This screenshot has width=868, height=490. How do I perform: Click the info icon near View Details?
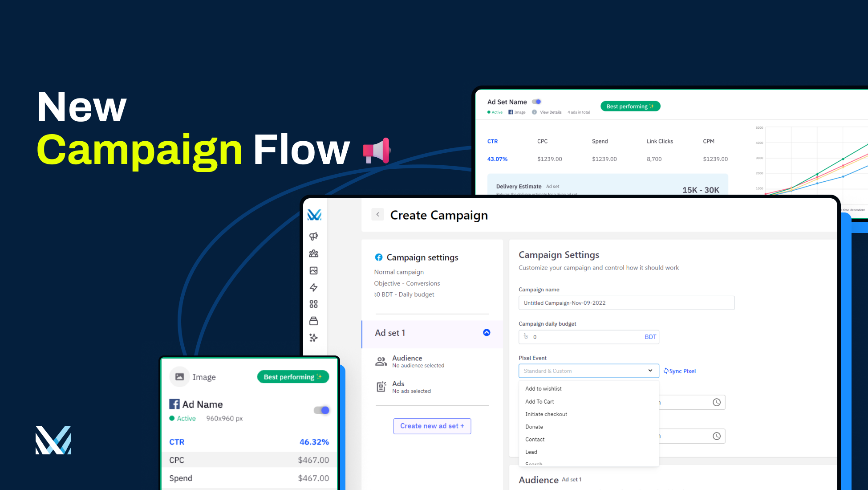[535, 112]
